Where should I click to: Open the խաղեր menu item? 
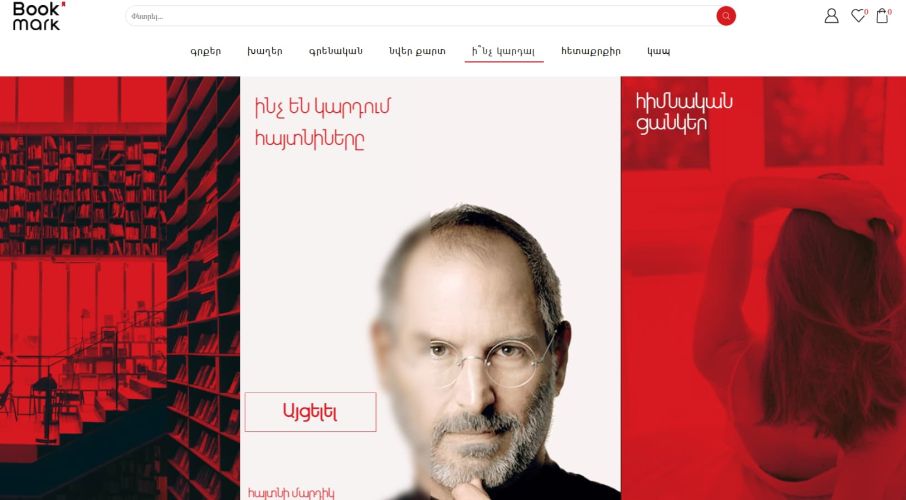tap(265, 51)
